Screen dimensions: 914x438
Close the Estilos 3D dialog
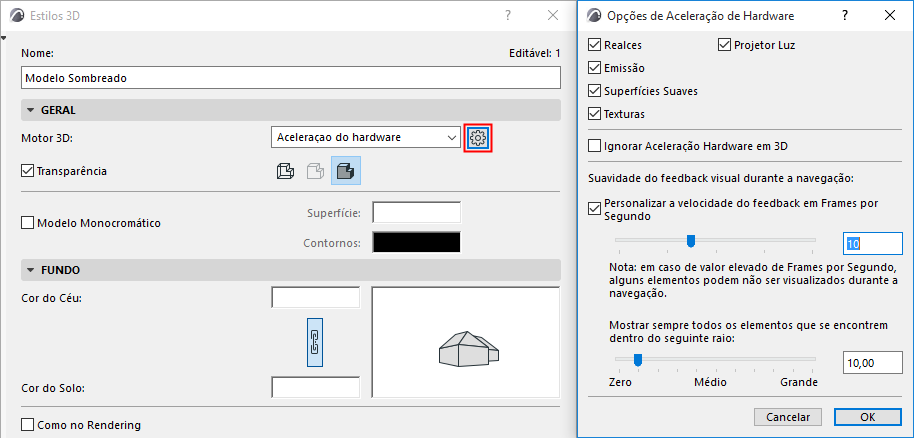click(553, 15)
